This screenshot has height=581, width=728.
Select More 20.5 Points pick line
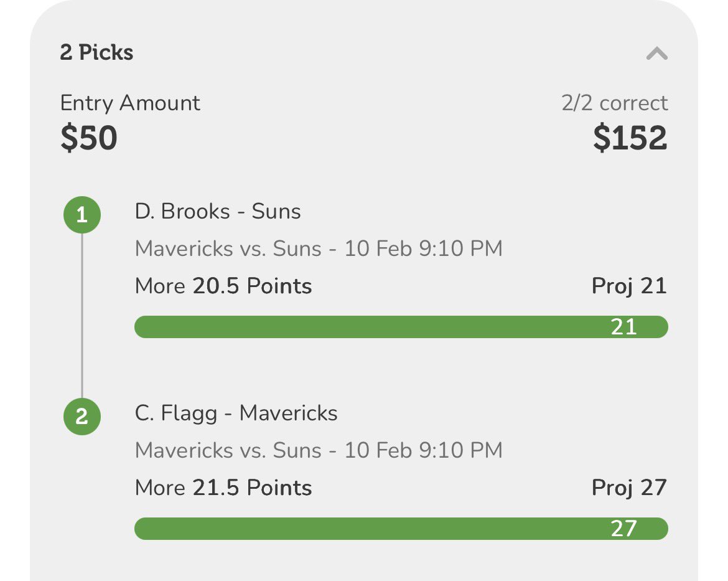pyautogui.click(x=223, y=286)
